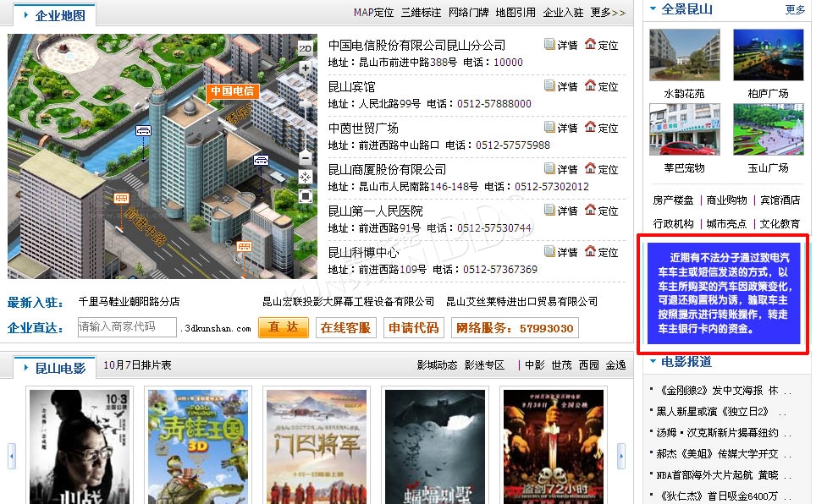
Task: Select 房产楼盘 category
Action: (x=674, y=200)
